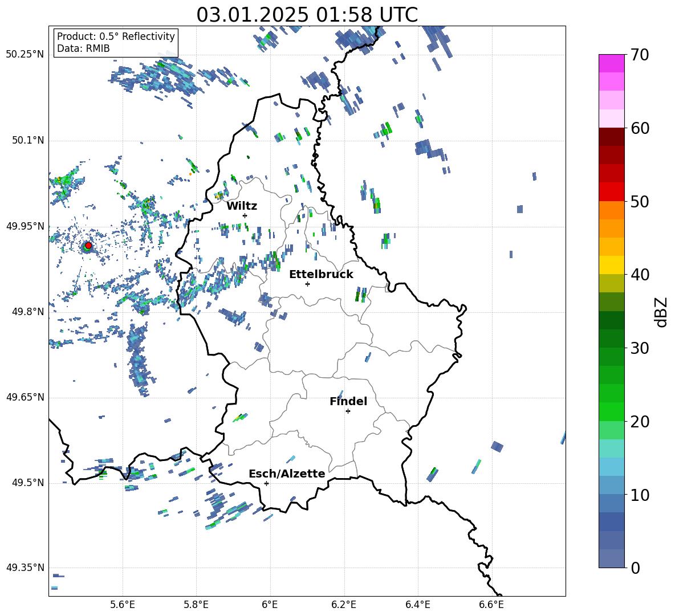Click the bright red colorbar segment above 50
The height and width of the screenshot is (616, 675).
pos(611,192)
